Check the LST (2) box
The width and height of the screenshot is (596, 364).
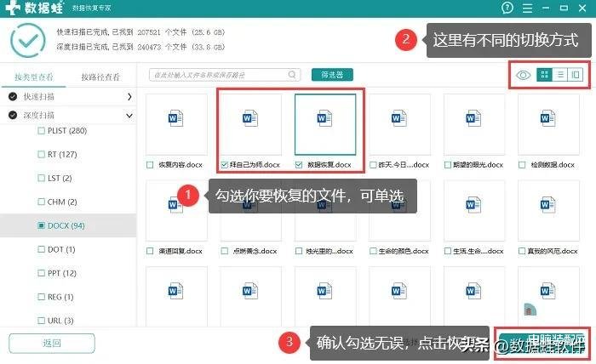(x=42, y=178)
